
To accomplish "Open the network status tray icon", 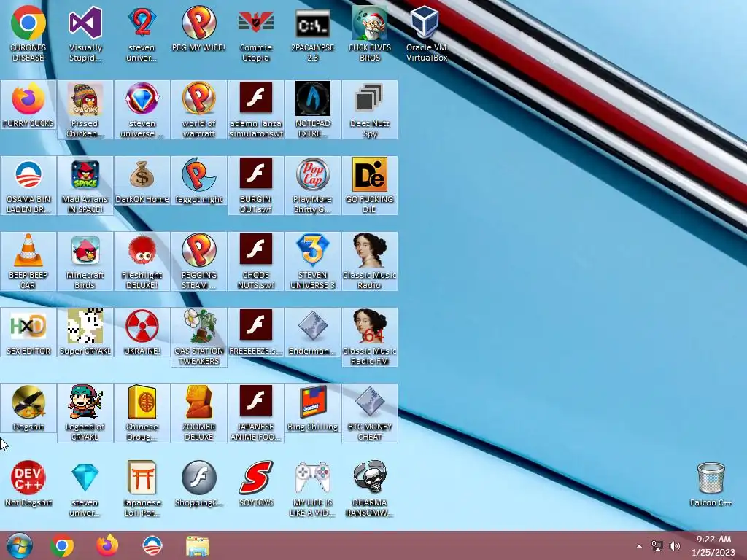I will coord(657,546).
